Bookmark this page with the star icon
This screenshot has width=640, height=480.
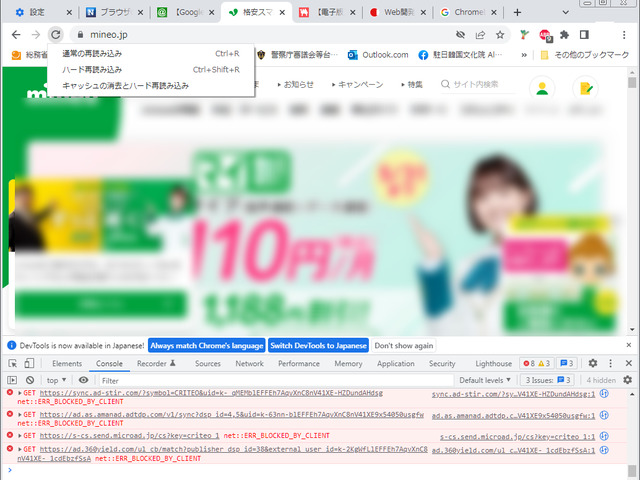[500, 35]
